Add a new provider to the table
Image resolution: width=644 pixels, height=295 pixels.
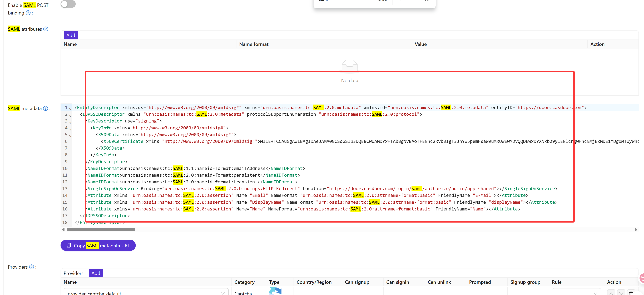click(x=96, y=273)
